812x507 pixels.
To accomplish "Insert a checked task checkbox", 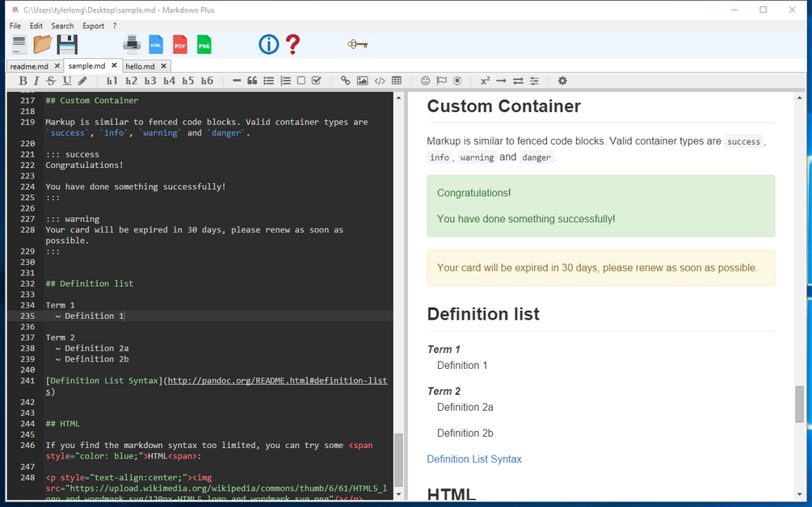I will click(317, 81).
